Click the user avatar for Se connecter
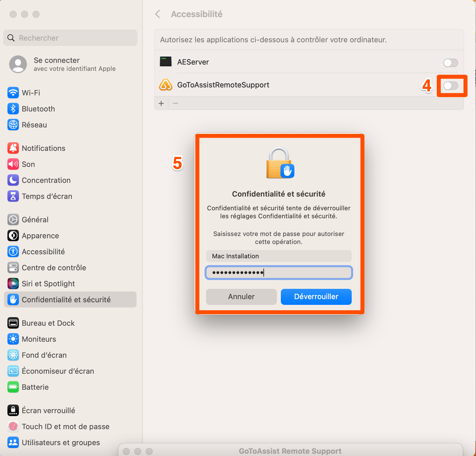Image resolution: width=476 pixels, height=456 pixels. pyautogui.click(x=18, y=64)
